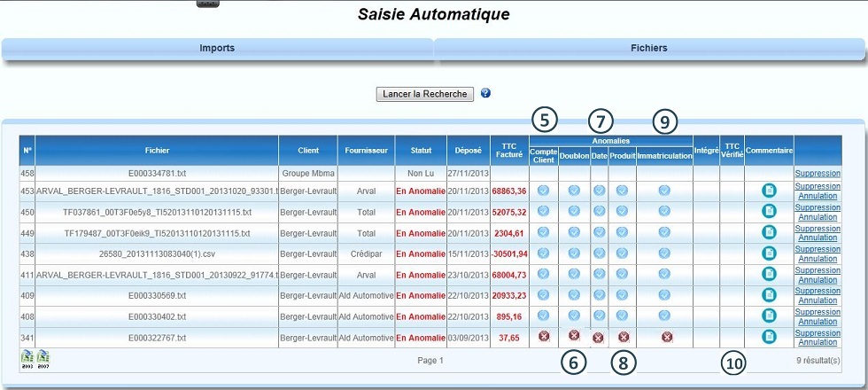Click Produit check icon for row 438
Viewport: 868px width, 390px height.
(622, 253)
